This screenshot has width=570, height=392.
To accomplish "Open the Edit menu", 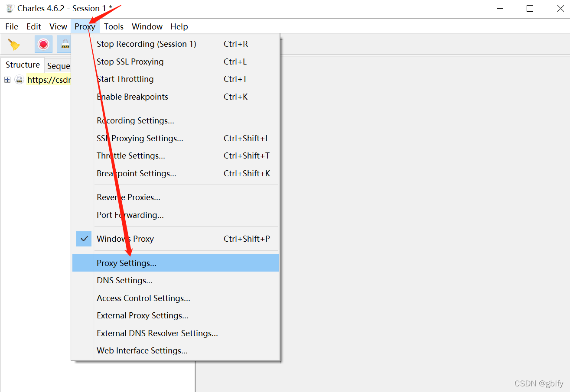I will [34, 27].
